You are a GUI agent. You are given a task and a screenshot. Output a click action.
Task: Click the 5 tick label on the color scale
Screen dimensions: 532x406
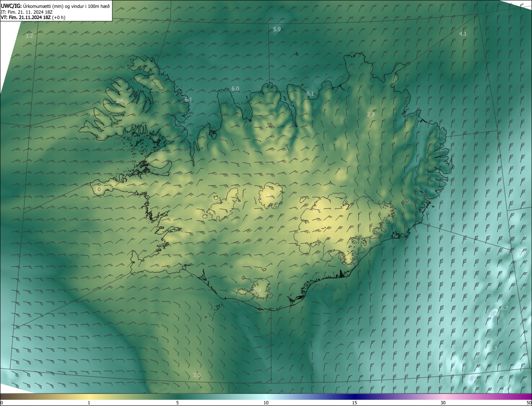tap(177, 403)
